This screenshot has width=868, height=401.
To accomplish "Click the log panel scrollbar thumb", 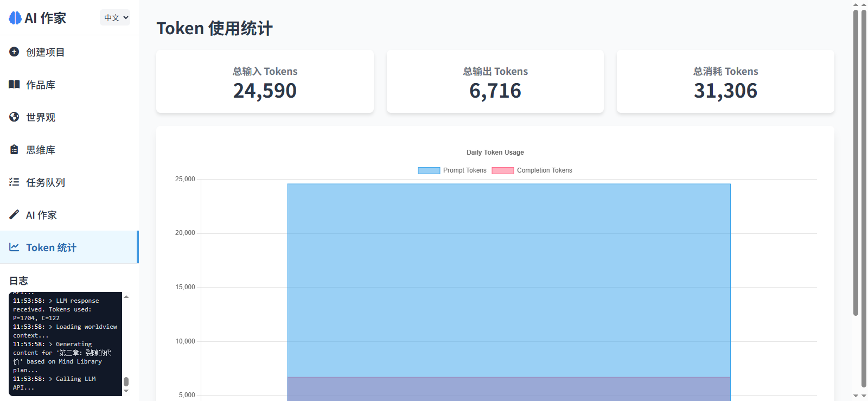I will (126, 381).
